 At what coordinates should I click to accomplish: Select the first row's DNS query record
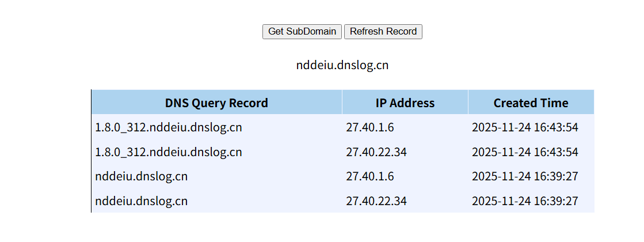coord(169,127)
